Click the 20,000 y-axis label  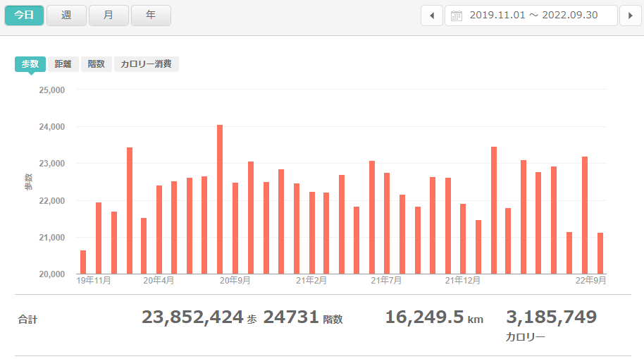click(x=51, y=274)
